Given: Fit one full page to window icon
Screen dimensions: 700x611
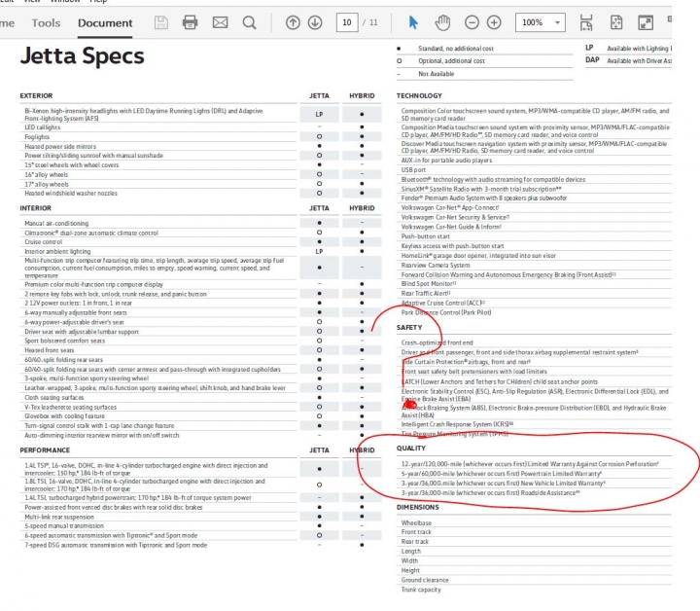Looking at the screenshot, I should (616, 22).
